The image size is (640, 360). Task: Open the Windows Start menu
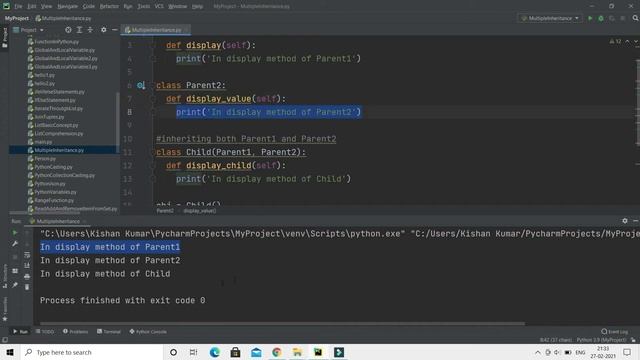click(10, 352)
